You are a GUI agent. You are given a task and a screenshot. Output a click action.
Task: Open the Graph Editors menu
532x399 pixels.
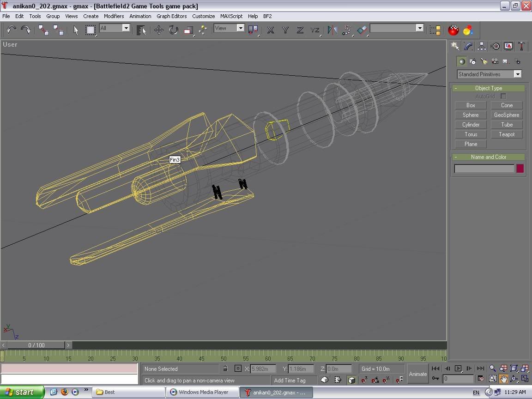[x=172, y=16]
